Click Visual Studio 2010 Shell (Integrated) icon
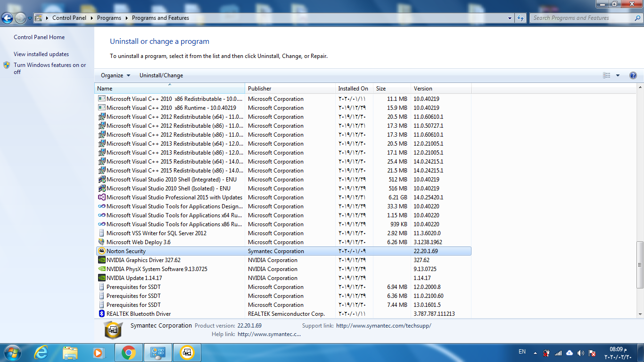 tap(101, 180)
